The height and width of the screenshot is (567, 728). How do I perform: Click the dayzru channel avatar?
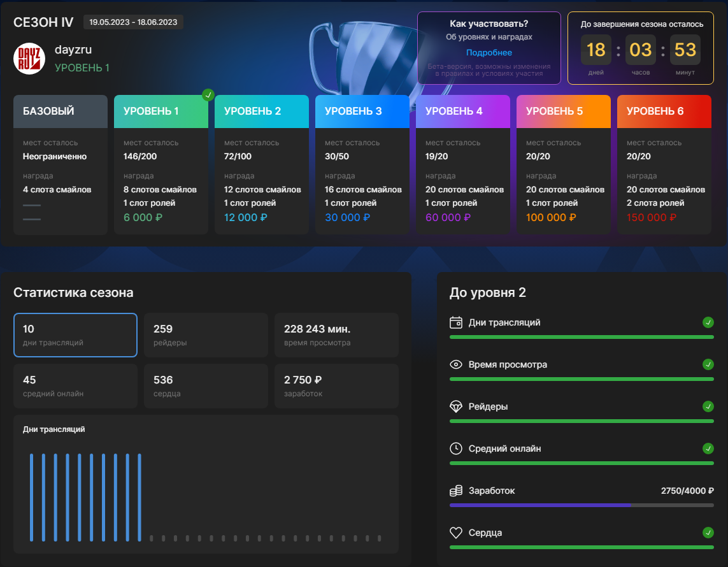pyautogui.click(x=29, y=59)
